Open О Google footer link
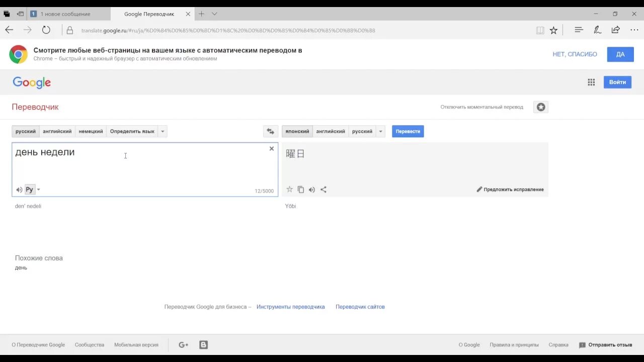The width and height of the screenshot is (644, 362). 469,345
